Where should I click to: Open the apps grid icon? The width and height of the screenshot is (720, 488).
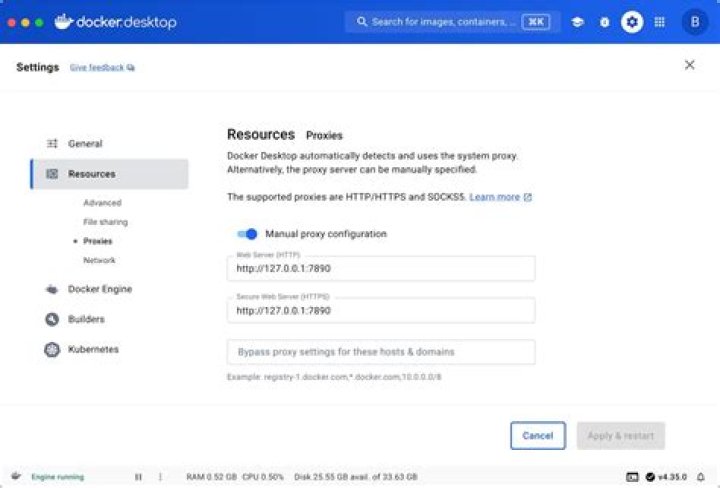(659, 22)
